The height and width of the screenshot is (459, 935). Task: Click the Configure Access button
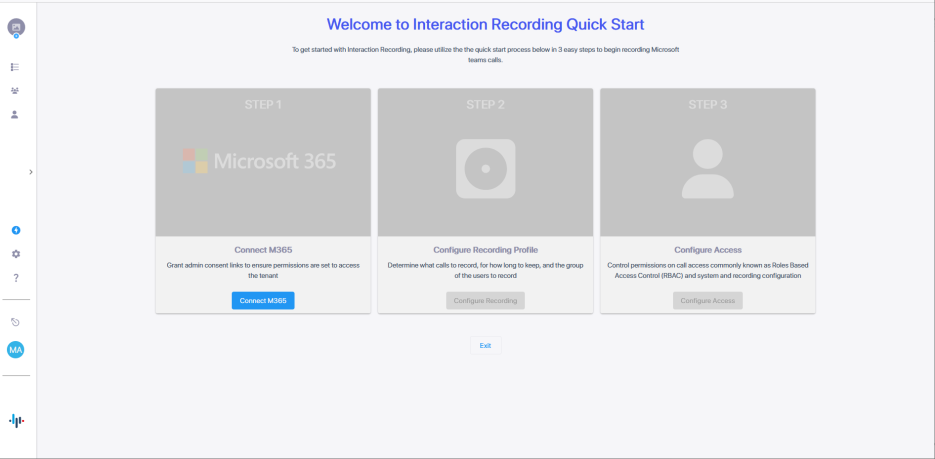tap(707, 300)
